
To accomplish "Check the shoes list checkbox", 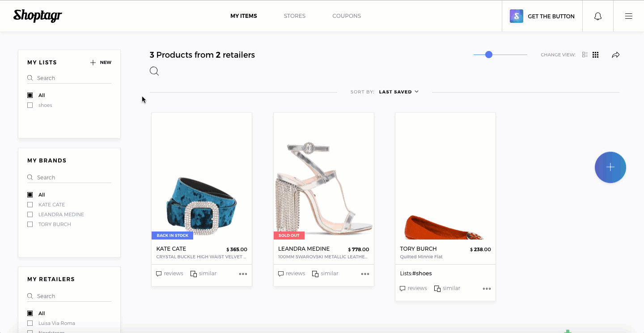I will click(30, 105).
